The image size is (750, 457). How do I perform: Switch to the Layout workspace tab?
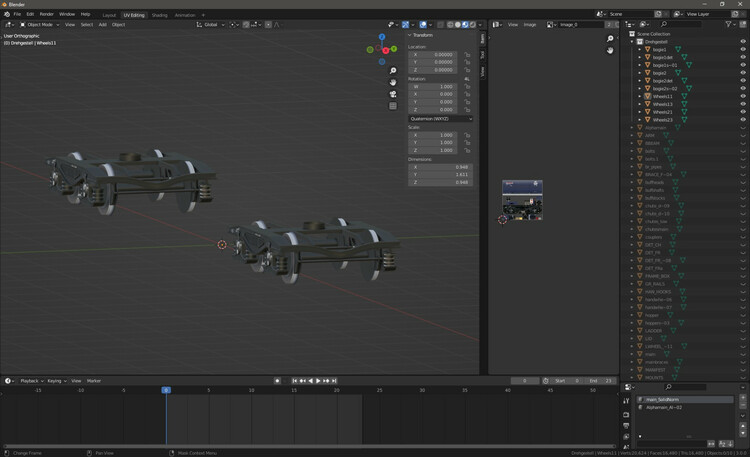[109, 15]
